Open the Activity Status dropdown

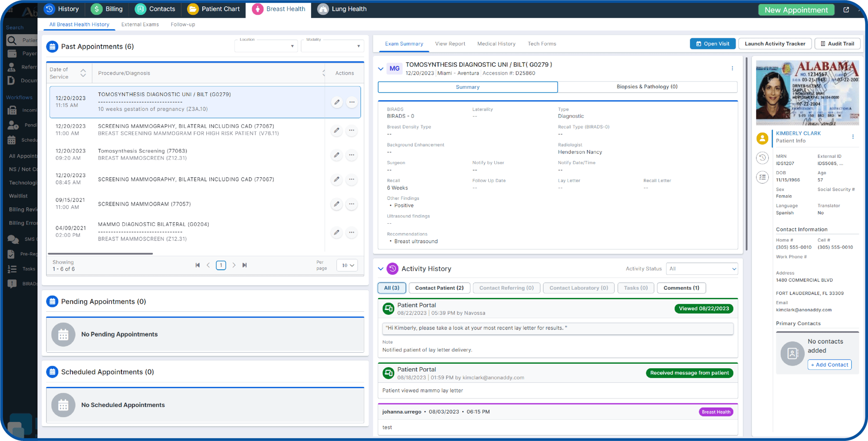[702, 269]
